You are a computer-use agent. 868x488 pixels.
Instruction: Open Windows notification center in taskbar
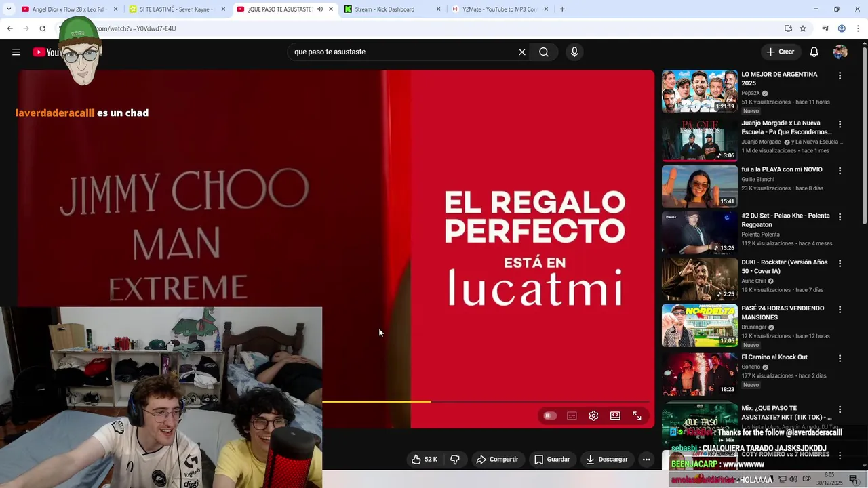854,479
